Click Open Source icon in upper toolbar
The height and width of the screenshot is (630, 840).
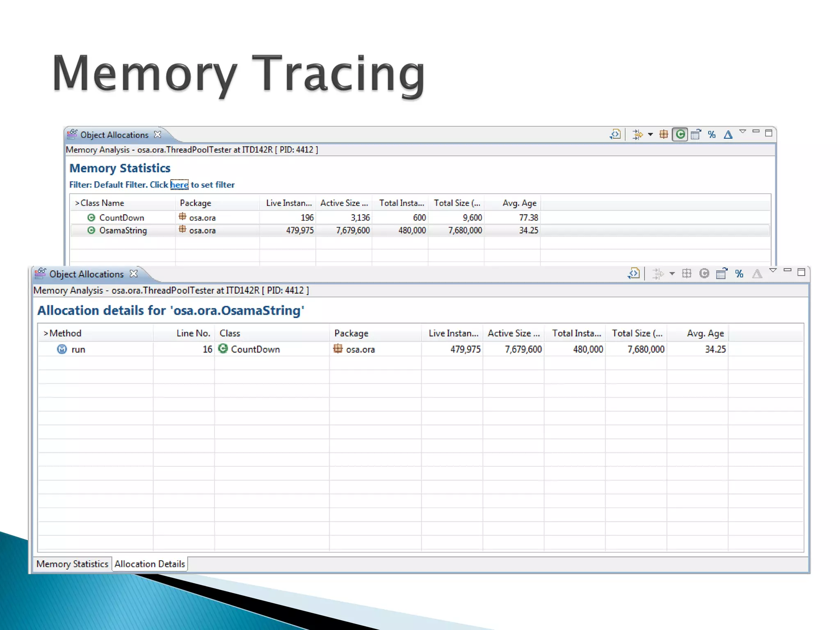click(615, 134)
